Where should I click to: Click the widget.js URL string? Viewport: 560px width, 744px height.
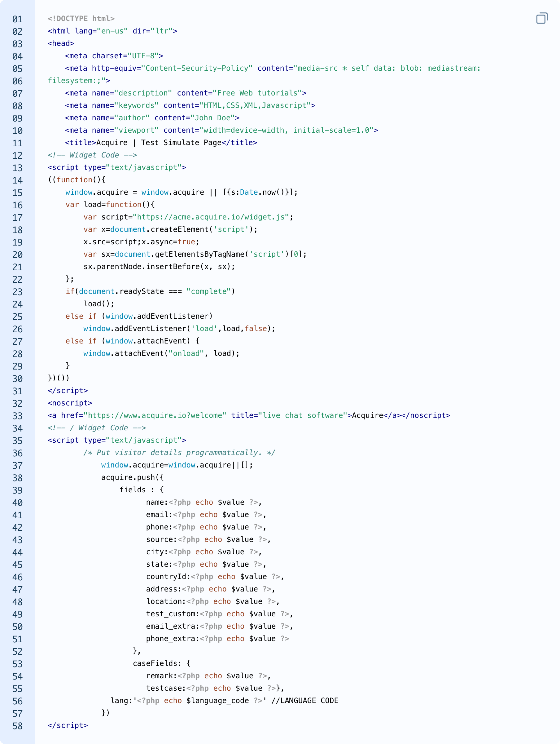click(x=211, y=217)
